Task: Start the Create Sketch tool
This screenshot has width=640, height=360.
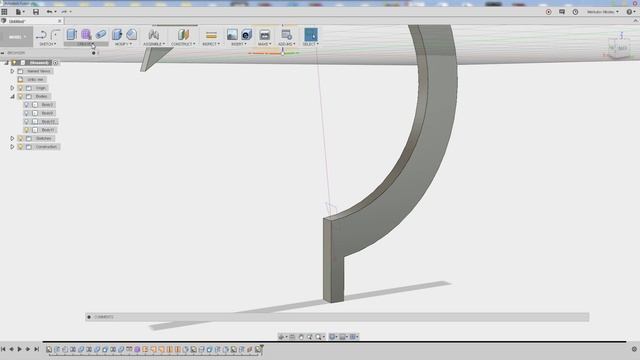Action: pos(41,35)
